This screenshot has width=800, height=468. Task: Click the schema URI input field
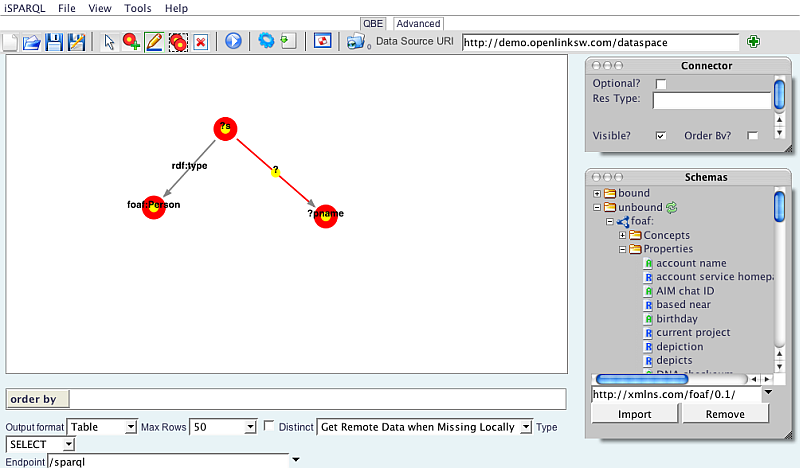click(677, 394)
